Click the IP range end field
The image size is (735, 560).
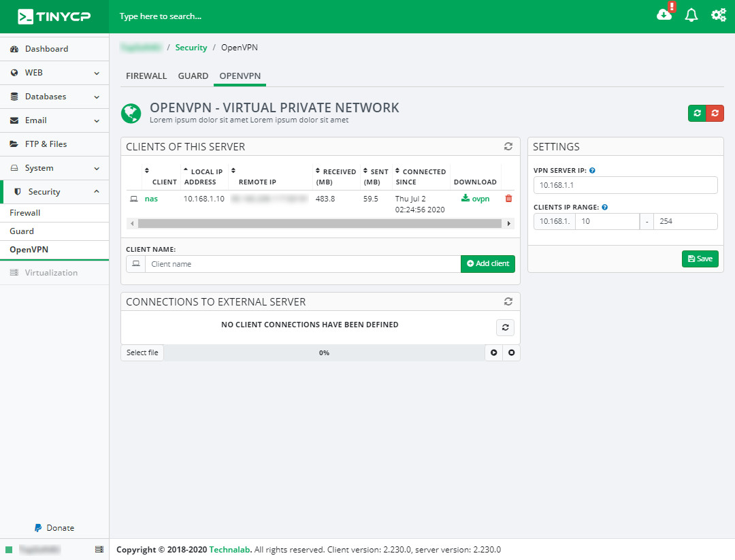pyautogui.click(x=686, y=222)
